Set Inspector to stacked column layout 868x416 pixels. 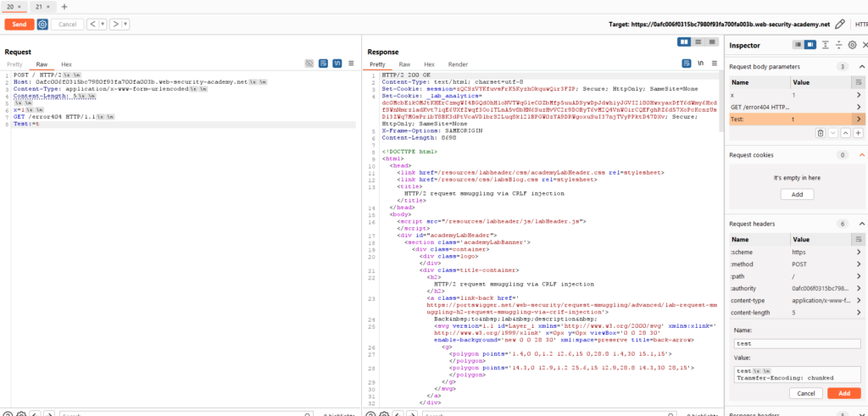tap(798, 45)
